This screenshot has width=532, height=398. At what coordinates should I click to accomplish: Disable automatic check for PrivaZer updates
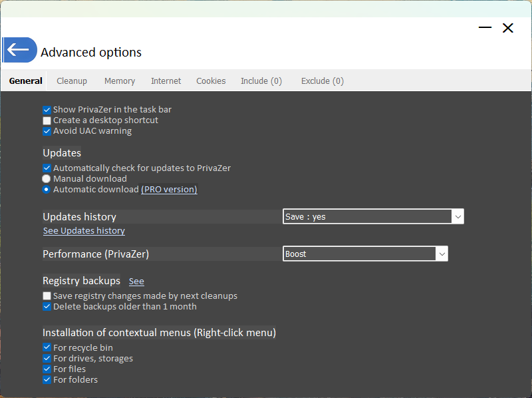[47, 168]
